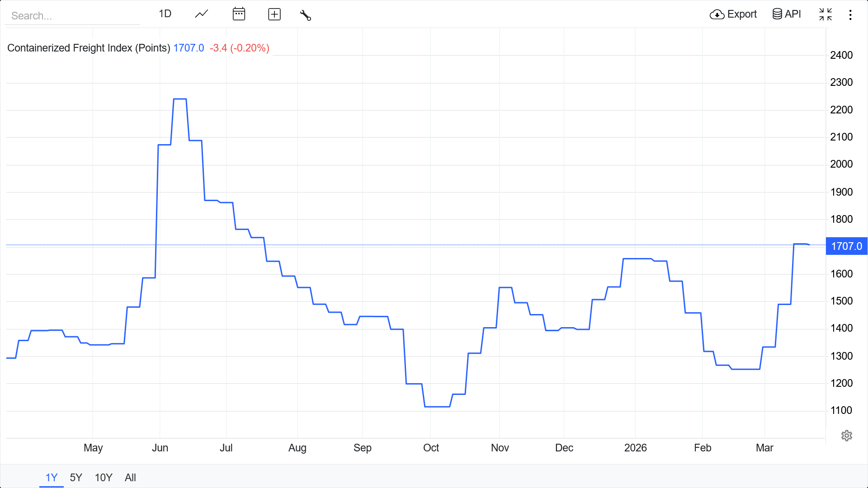The height and width of the screenshot is (488, 868).
Task: Open the calendar date range picker
Action: click(239, 14)
